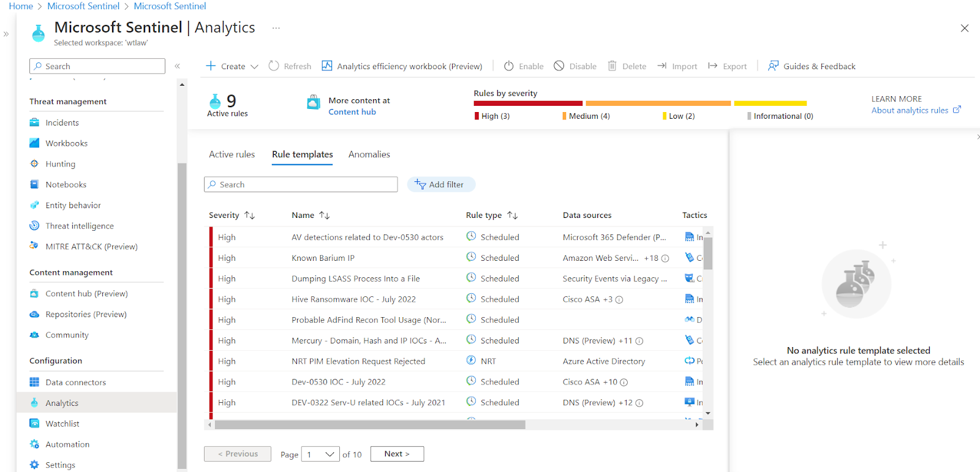Viewport: 980px width, 472px height.
Task: Click info icon next to Amazon Web Servi... +18
Action: coord(665,258)
